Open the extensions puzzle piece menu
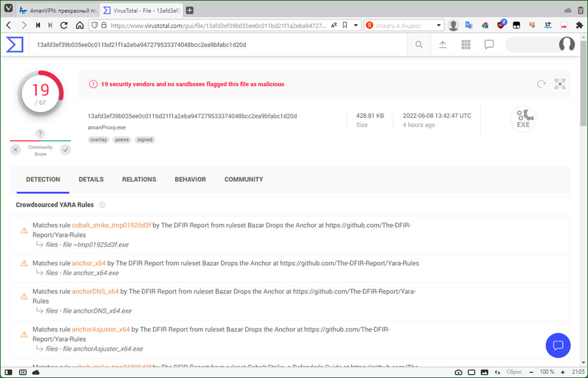 point(579,25)
